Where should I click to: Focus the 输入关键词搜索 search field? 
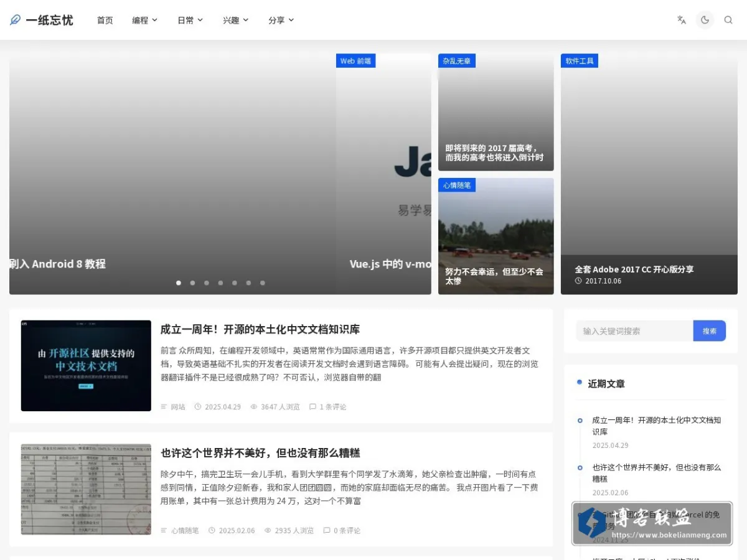click(634, 331)
